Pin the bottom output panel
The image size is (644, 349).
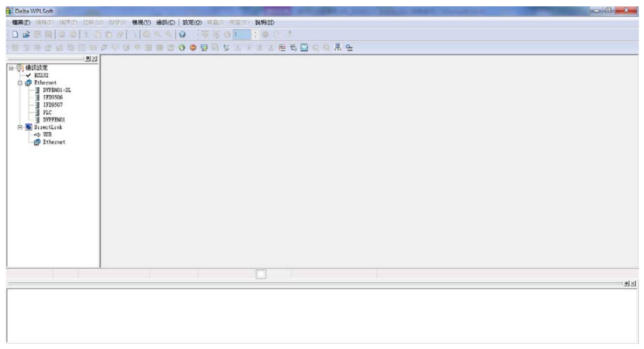[x=626, y=284]
